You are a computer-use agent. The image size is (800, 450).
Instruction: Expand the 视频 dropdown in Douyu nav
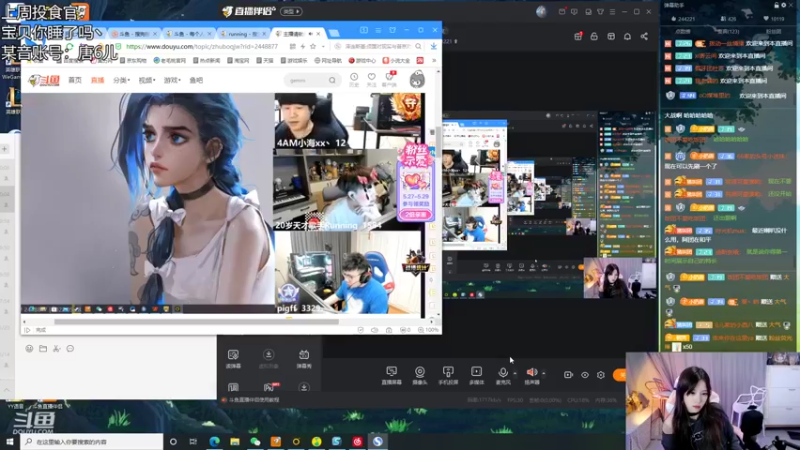point(147,80)
